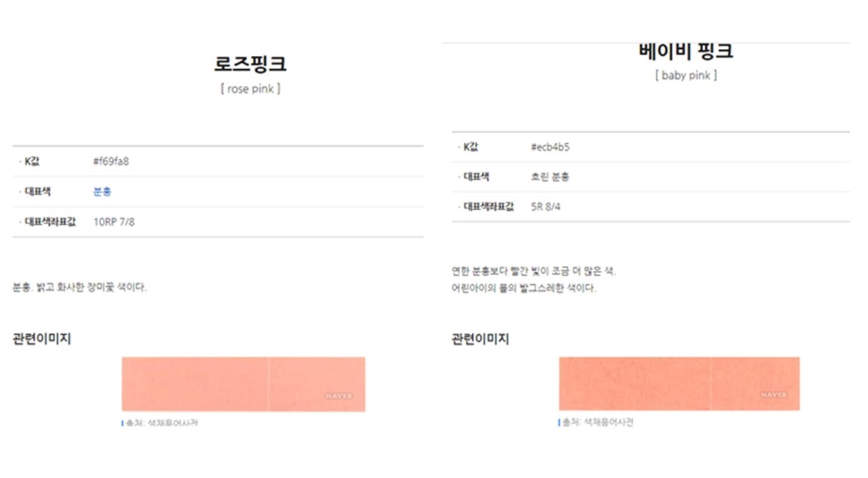Click the hex value #f69fa8
Viewport: 868px width, 478px height.
(x=111, y=162)
